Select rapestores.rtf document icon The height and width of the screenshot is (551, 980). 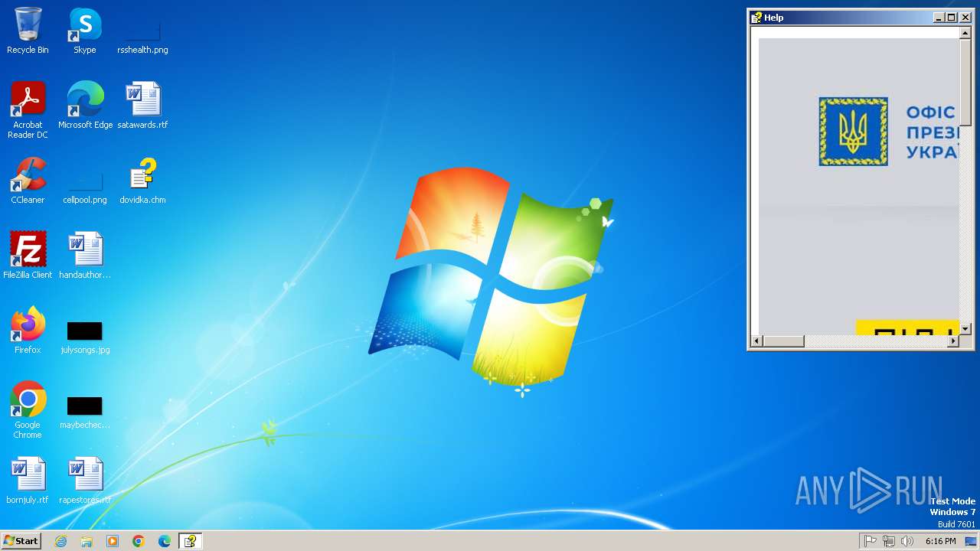pyautogui.click(x=85, y=480)
